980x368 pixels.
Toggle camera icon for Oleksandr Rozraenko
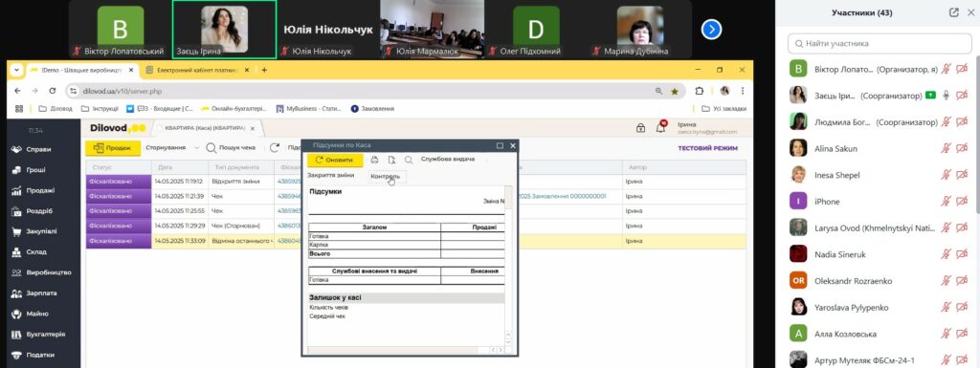pos(963,281)
